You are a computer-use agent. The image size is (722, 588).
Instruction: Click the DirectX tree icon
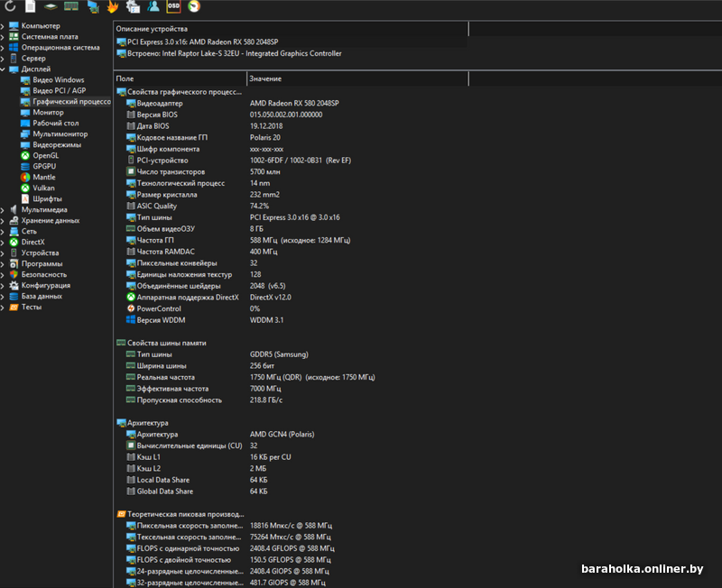[14, 242]
